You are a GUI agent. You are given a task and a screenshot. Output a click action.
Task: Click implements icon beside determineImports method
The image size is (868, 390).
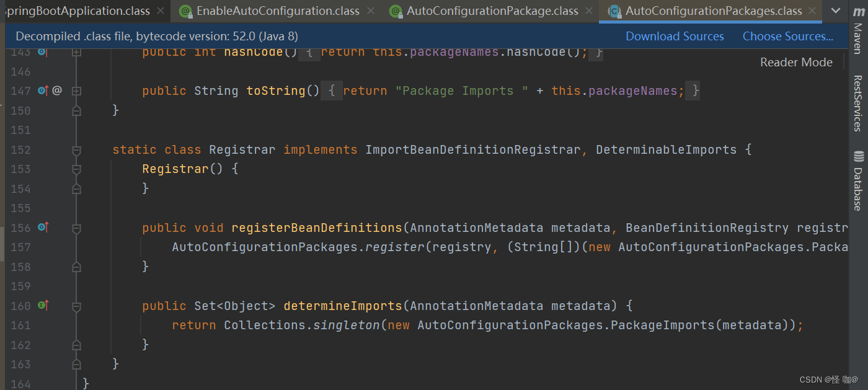pos(43,305)
